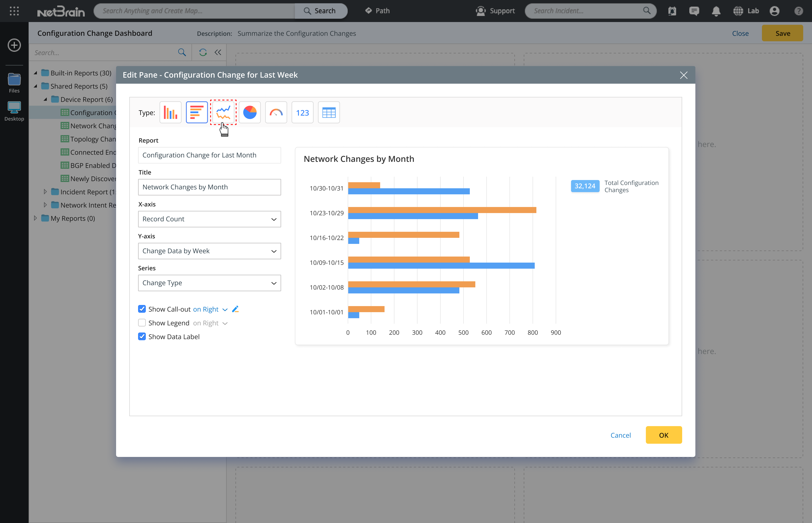Click the refresh icon in the reports panel
812x523 pixels.
(203, 52)
